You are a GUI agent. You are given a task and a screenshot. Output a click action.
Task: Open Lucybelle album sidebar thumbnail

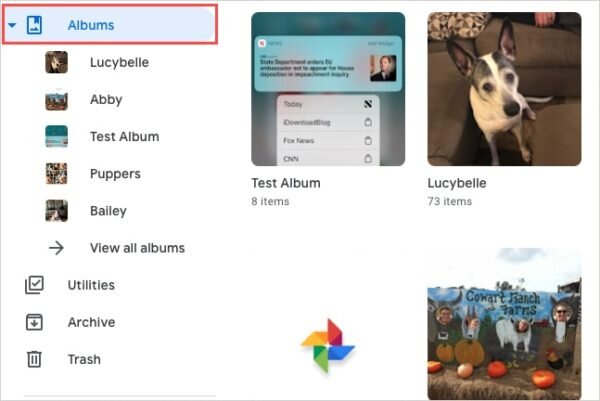(x=57, y=62)
